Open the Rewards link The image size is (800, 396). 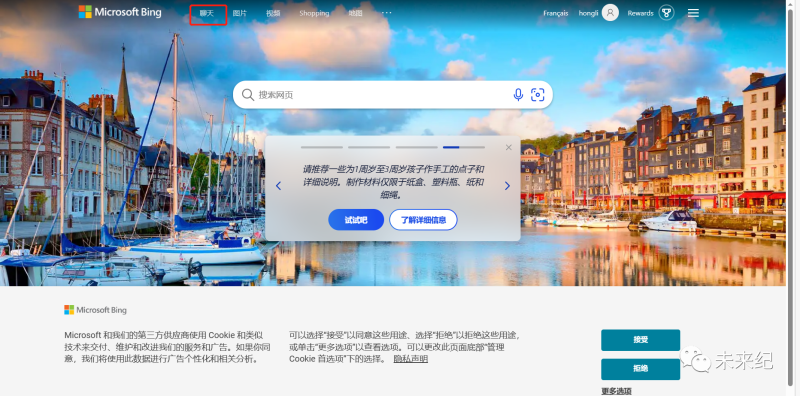tap(640, 13)
